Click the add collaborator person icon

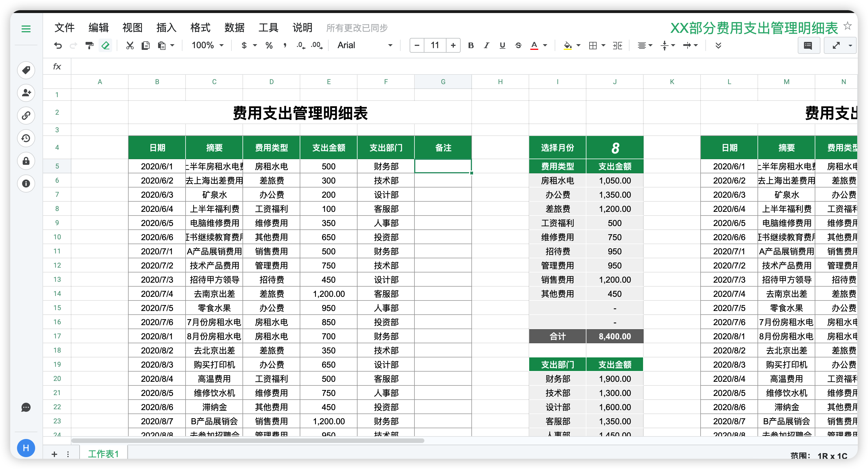point(26,93)
